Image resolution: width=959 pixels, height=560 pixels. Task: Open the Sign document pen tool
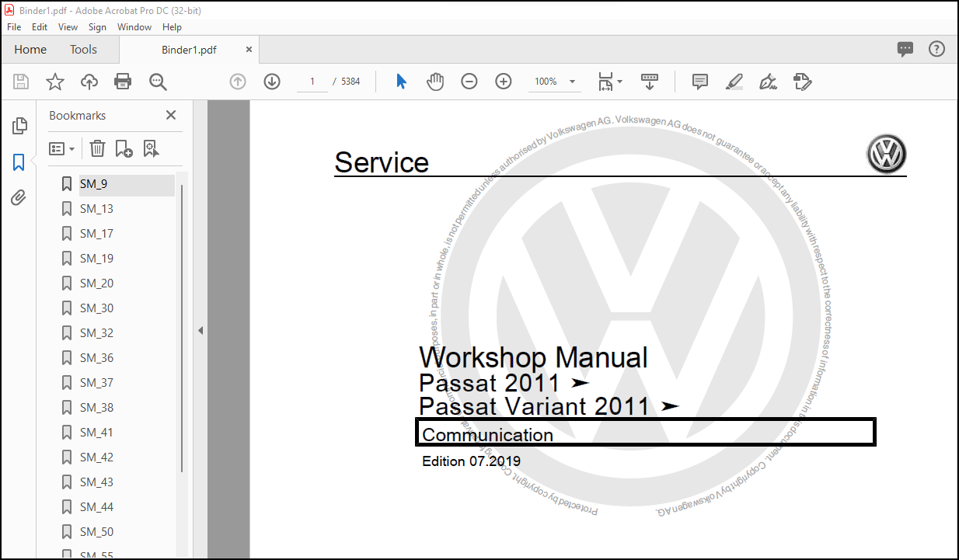coord(768,82)
